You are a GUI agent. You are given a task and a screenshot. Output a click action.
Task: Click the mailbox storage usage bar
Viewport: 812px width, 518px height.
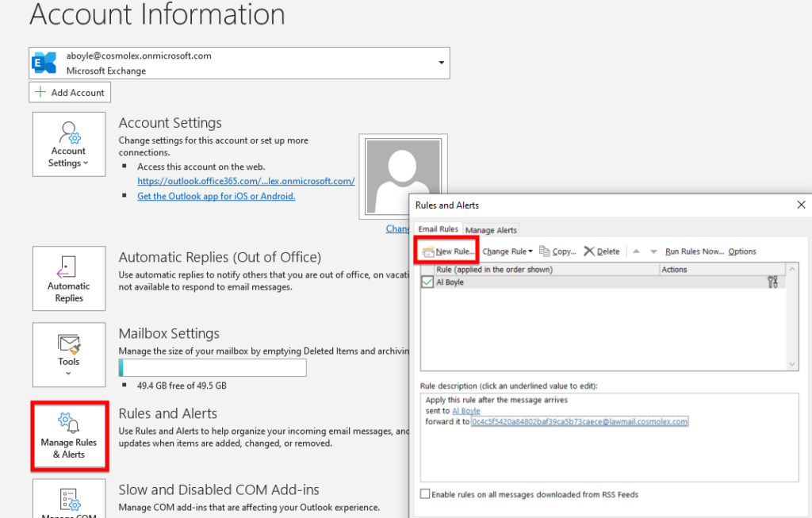click(212, 367)
